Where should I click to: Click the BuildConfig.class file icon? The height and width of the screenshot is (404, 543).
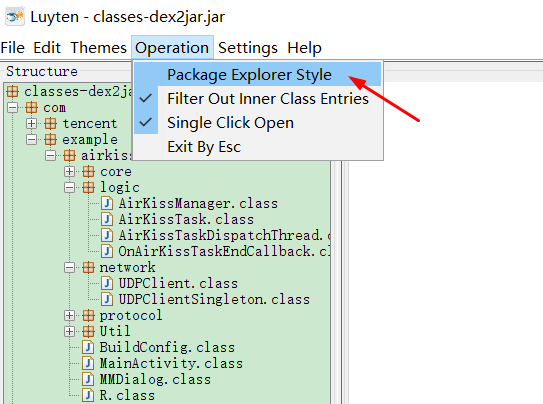tap(88, 347)
